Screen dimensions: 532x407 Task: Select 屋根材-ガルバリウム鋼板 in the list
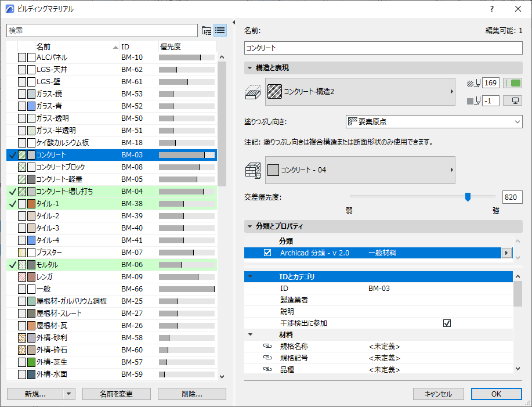(111, 301)
